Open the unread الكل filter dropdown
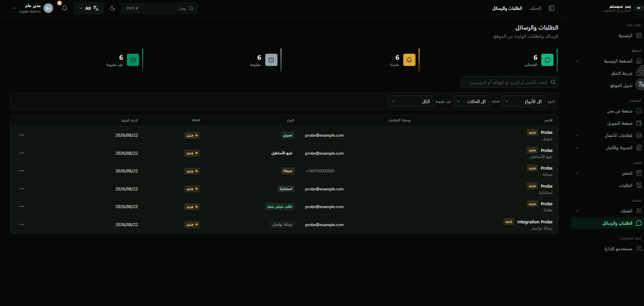 tap(411, 101)
